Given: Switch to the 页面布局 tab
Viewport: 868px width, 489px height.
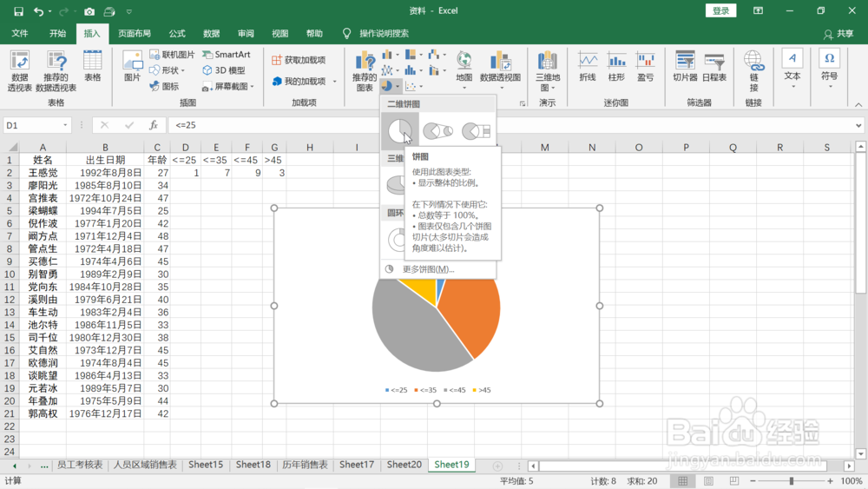Looking at the screenshot, I should (135, 33).
